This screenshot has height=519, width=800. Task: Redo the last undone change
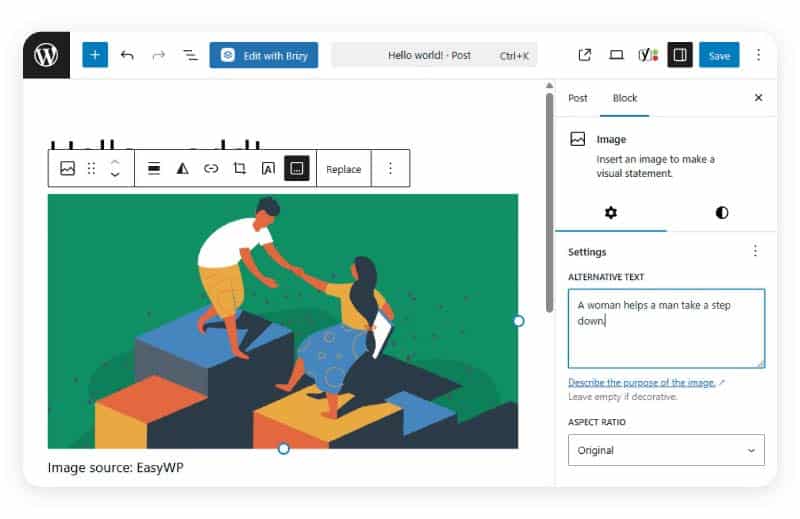[159, 55]
